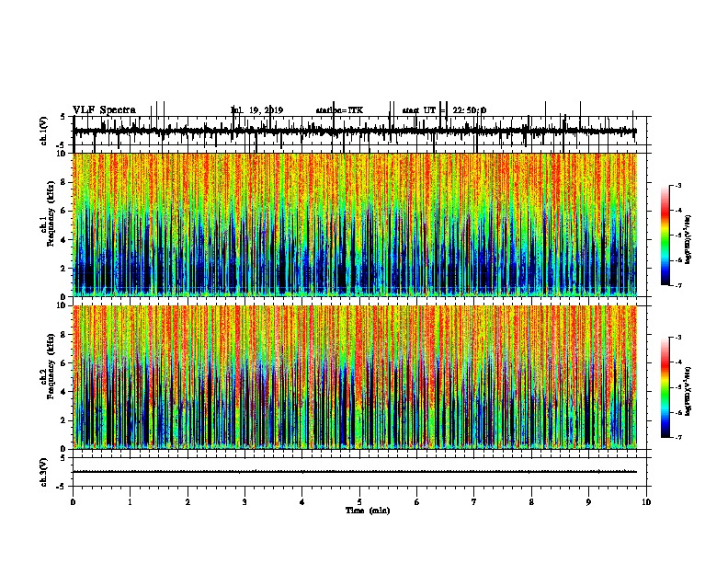The height and width of the screenshot is (563, 728).
Task: Click the "4" kHz tick on ch.1 spectrogram
Action: tap(64, 240)
